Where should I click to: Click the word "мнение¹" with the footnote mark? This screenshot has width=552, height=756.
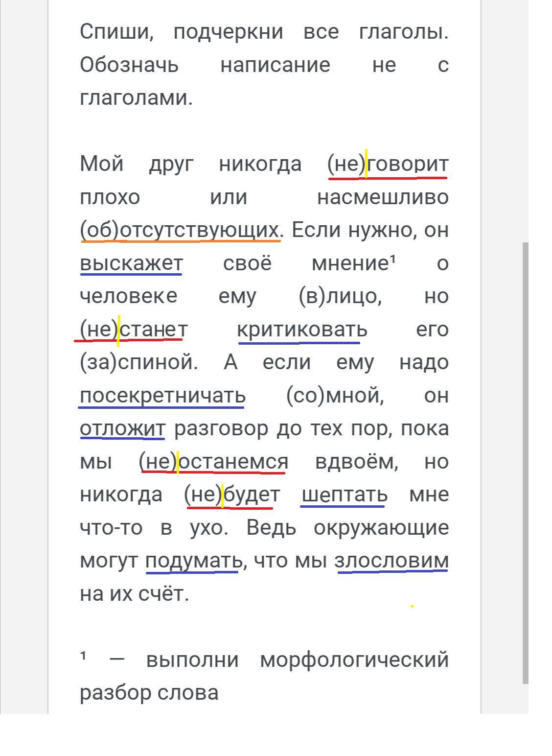353,264
